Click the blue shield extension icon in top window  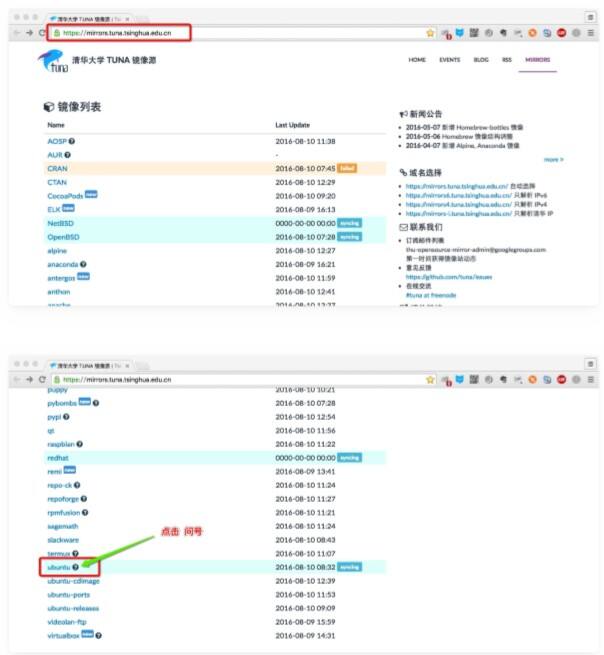coord(459,33)
